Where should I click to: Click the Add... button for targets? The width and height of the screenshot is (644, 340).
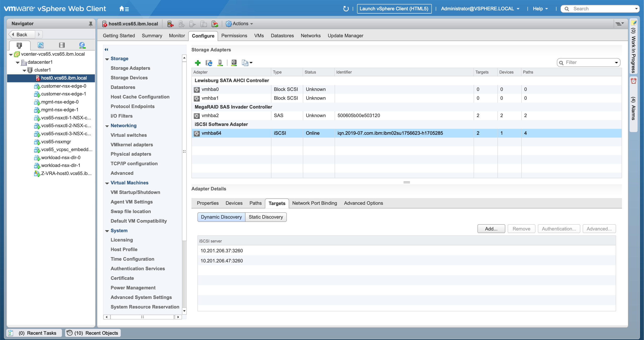coord(491,229)
